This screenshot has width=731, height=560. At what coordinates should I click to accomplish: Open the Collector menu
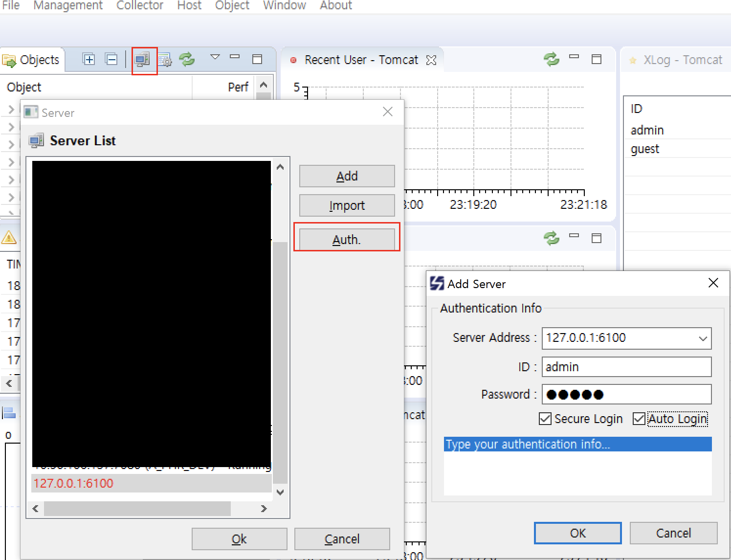pos(140,5)
